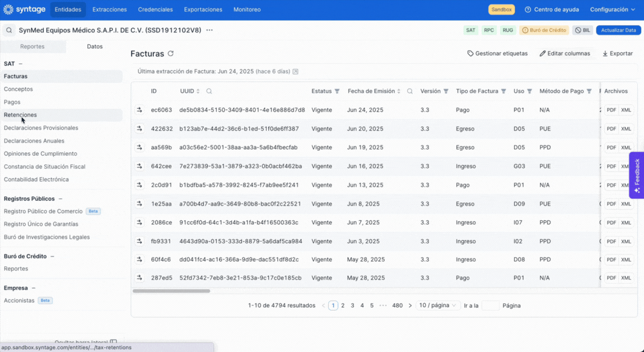The height and width of the screenshot is (352, 644).
Task: Search in the UUID column
Action: 209,91
